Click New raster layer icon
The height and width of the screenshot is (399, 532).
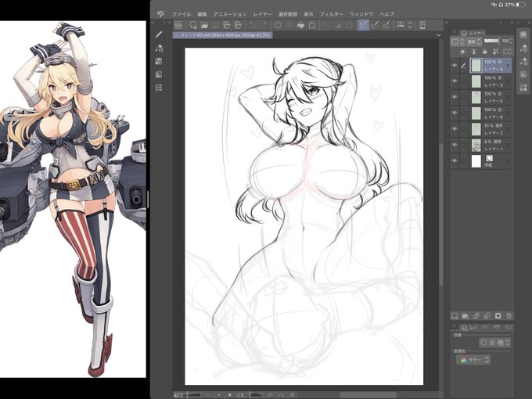[x=455, y=316]
